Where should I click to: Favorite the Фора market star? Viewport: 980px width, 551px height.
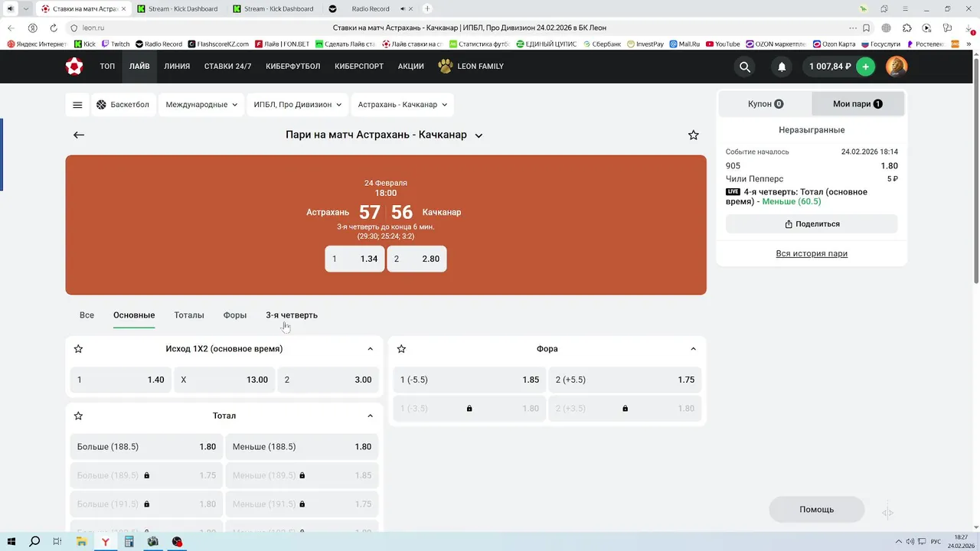tap(401, 349)
